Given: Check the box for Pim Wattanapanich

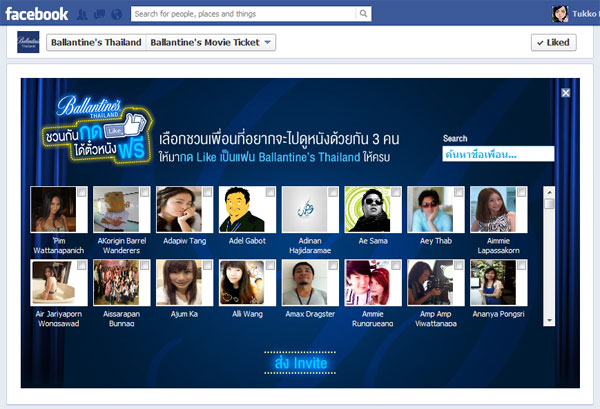Looking at the screenshot, I should click(82, 192).
